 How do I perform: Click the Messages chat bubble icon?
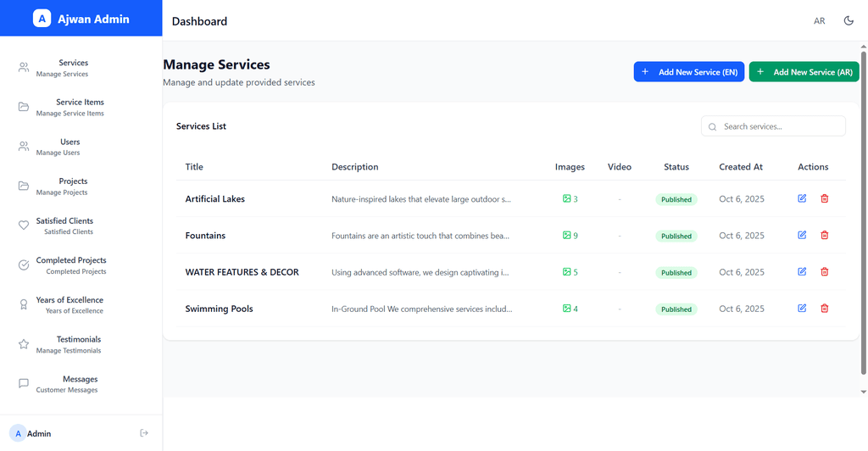[x=24, y=384]
